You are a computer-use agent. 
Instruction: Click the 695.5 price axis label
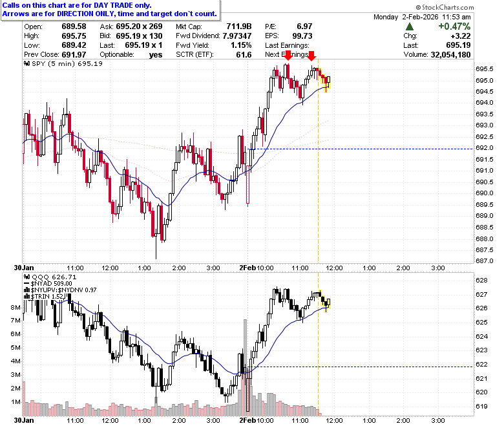click(484, 69)
